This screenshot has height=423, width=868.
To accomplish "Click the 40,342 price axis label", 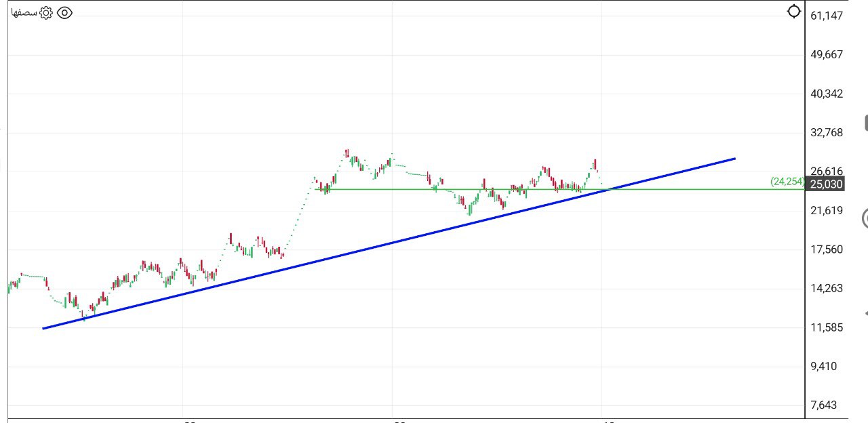I will [827, 94].
